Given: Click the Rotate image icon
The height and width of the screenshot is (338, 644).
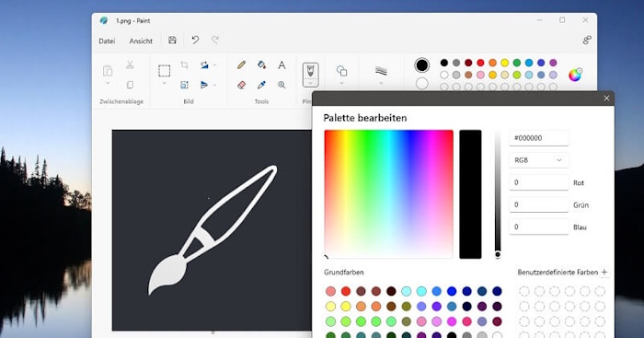Looking at the screenshot, I should pyautogui.click(x=204, y=65).
